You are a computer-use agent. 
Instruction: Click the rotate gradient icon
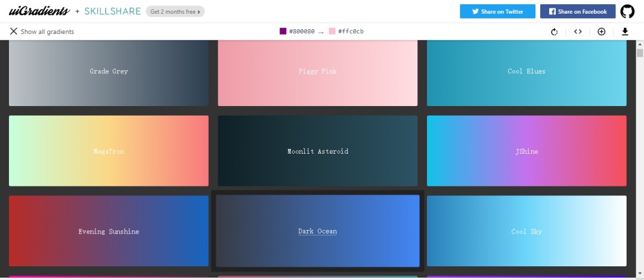[555, 32]
